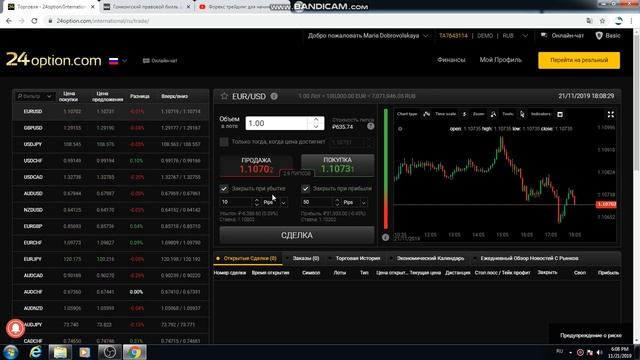Open the chart Indicators icon

tap(560, 114)
